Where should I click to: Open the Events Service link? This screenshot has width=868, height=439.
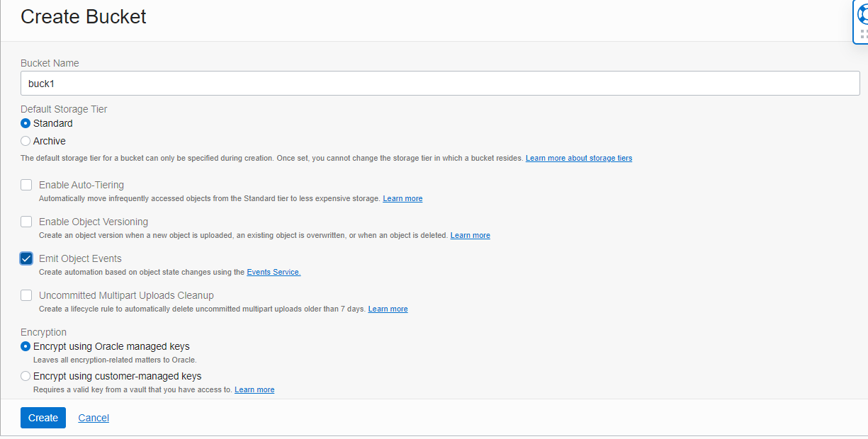pyautogui.click(x=273, y=272)
